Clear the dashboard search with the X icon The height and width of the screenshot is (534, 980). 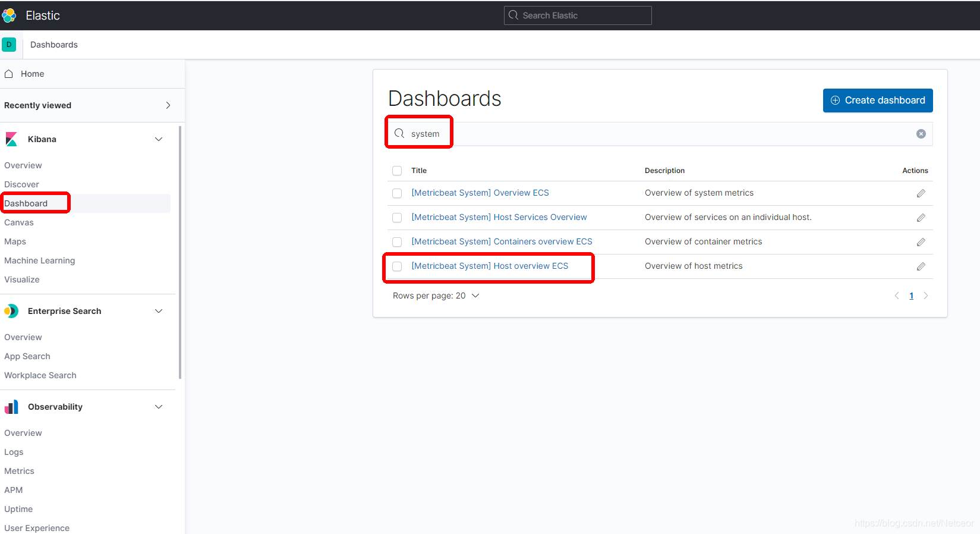pos(921,134)
